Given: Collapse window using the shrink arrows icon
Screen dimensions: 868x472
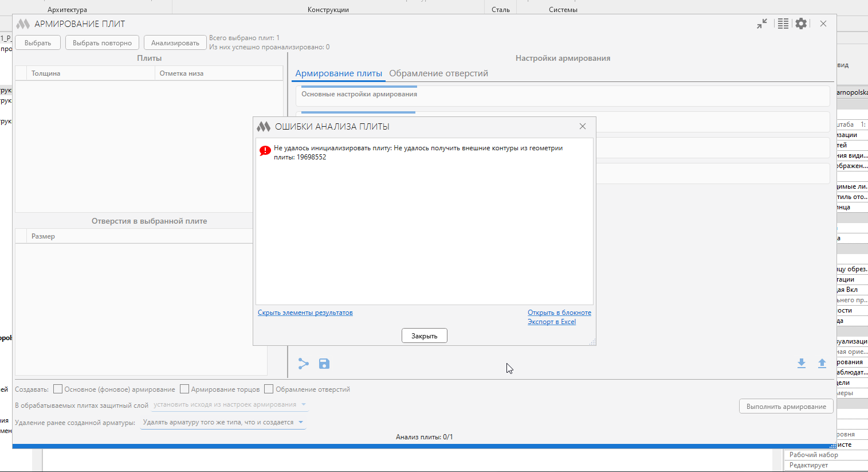Looking at the screenshot, I should click(762, 24).
